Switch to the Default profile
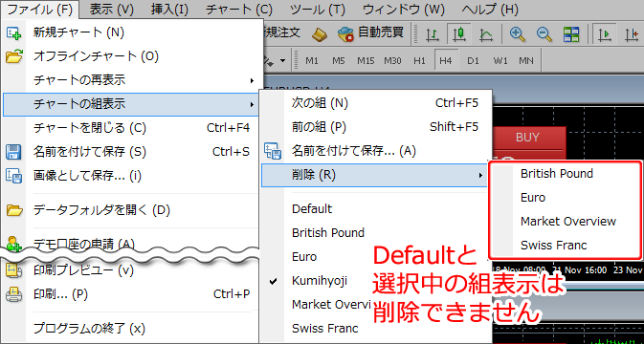The height and width of the screenshot is (344, 644). click(312, 209)
